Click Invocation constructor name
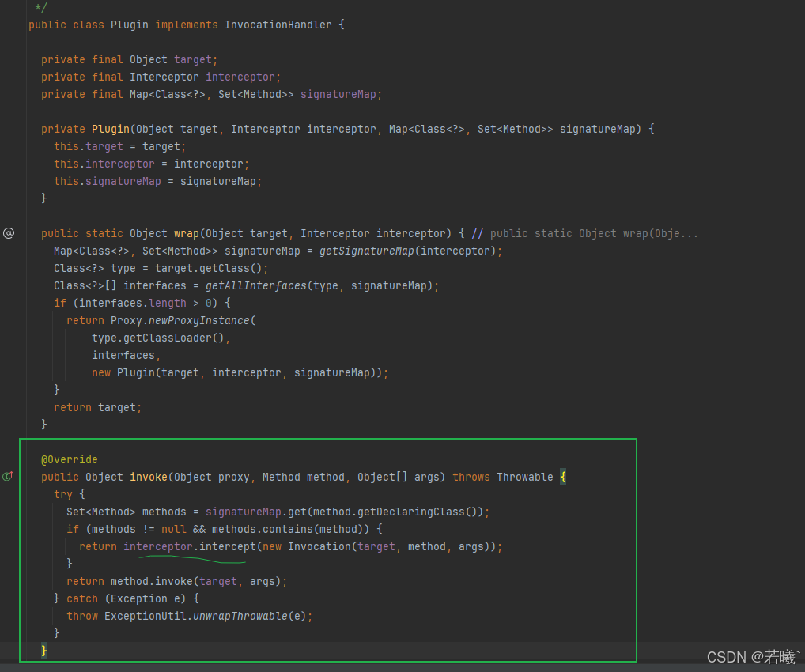Screen dimensions: 805x672 319,547
